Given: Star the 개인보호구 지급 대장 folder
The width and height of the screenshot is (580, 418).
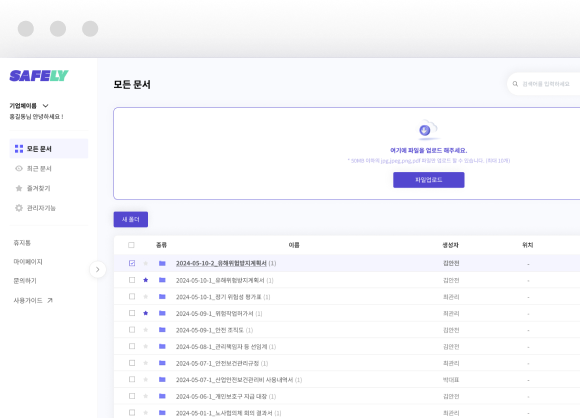Looking at the screenshot, I should click(x=146, y=396).
